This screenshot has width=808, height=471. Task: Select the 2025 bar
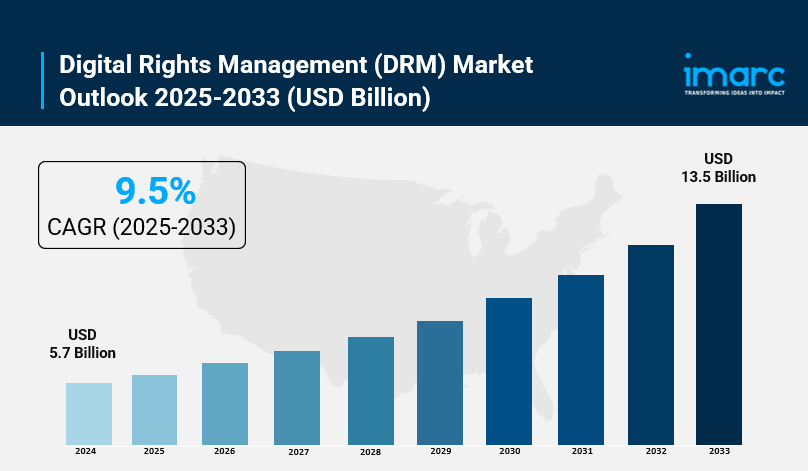[154, 409]
